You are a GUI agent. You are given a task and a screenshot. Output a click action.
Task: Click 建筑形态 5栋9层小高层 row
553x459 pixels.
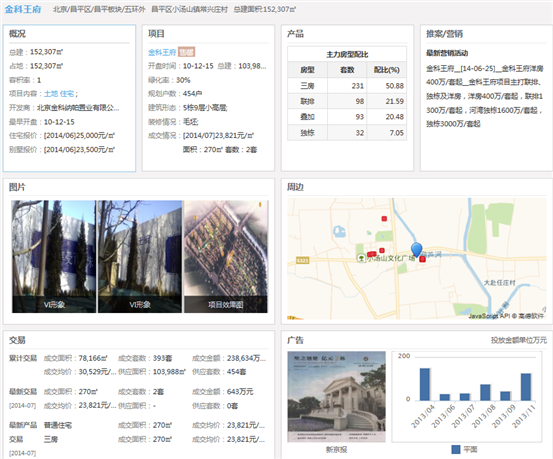(188, 108)
